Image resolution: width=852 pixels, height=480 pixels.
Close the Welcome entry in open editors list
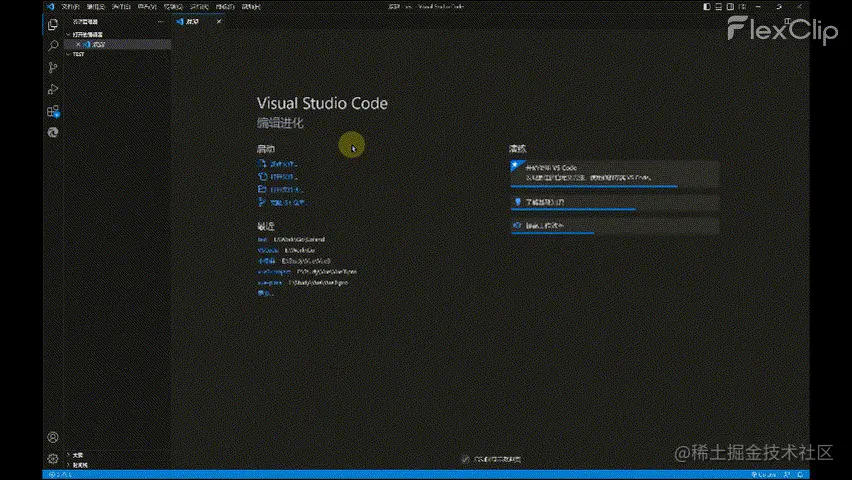[78, 44]
